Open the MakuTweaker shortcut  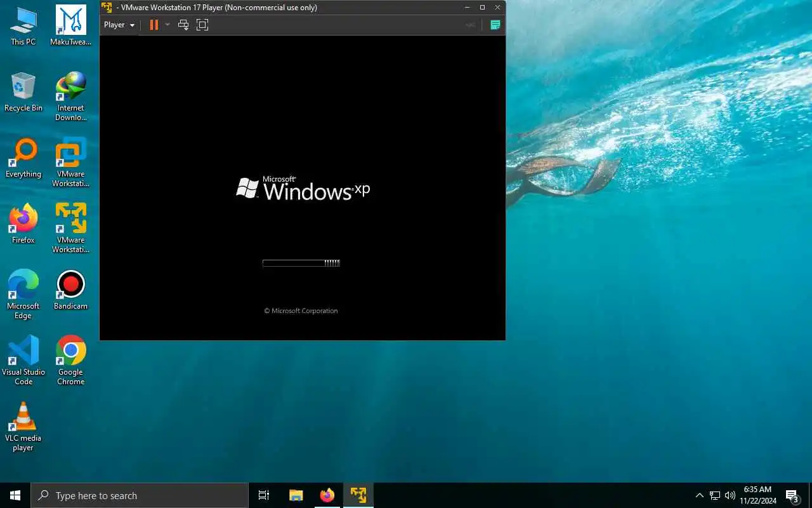pyautogui.click(x=71, y=26)
